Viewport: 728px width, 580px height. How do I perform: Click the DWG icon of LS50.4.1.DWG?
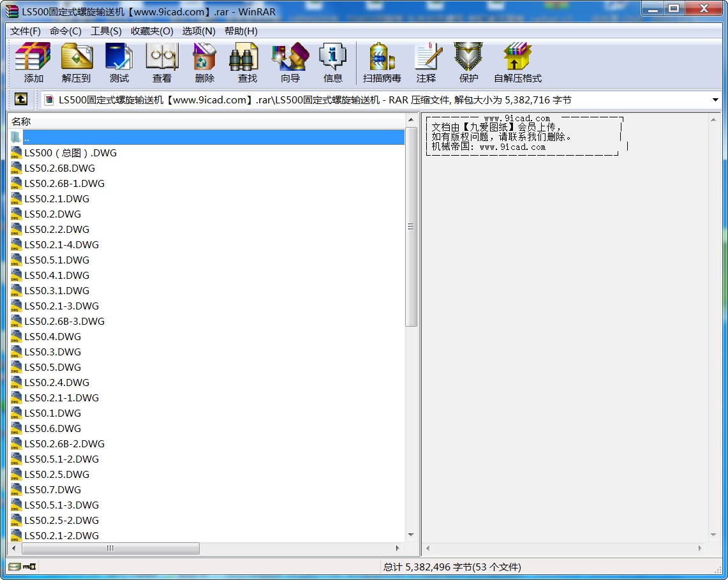click(16, 276)
